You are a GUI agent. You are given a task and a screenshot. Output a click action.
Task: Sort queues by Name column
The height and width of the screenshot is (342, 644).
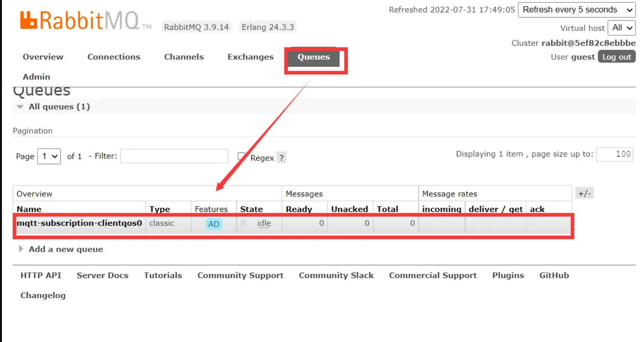(29, 209)
